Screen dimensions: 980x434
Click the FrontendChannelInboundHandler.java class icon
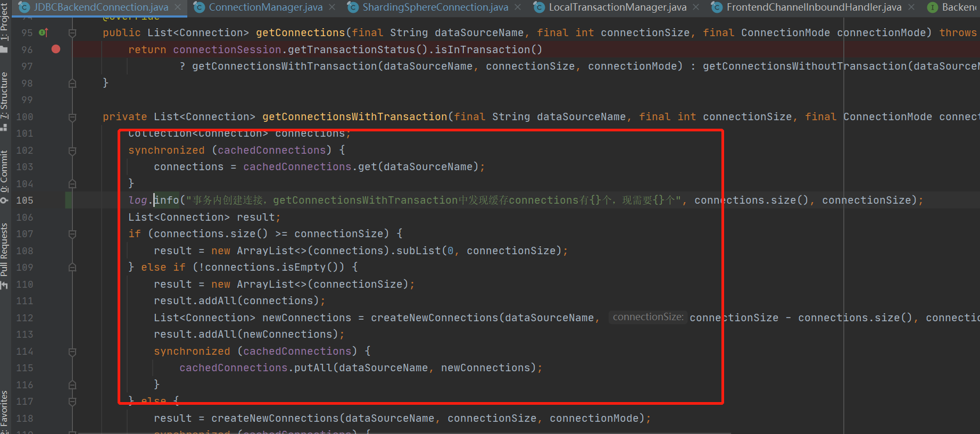point(717,7)
